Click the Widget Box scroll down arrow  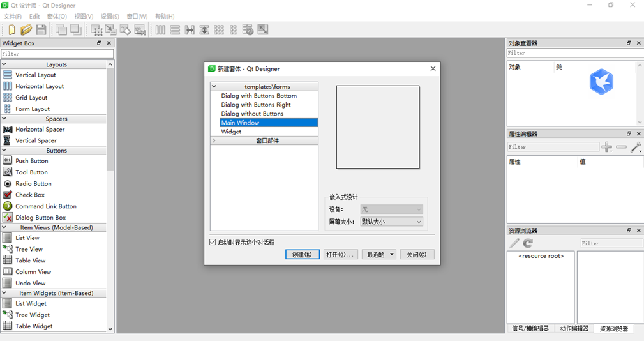110,329
